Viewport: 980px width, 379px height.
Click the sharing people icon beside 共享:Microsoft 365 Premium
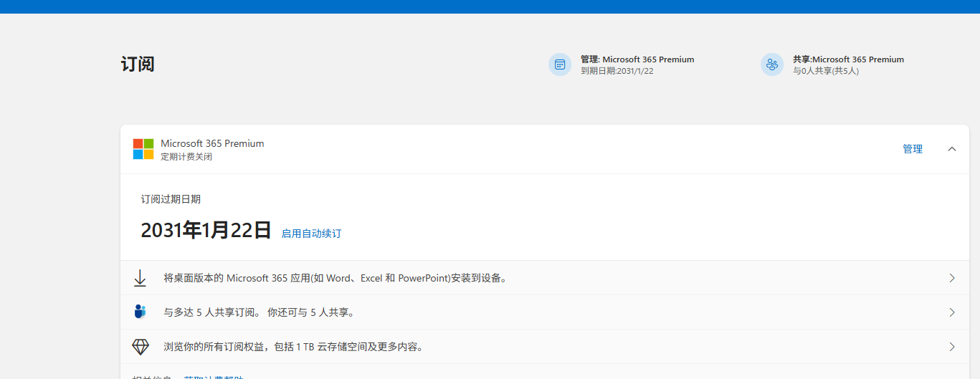pos(772,64)
